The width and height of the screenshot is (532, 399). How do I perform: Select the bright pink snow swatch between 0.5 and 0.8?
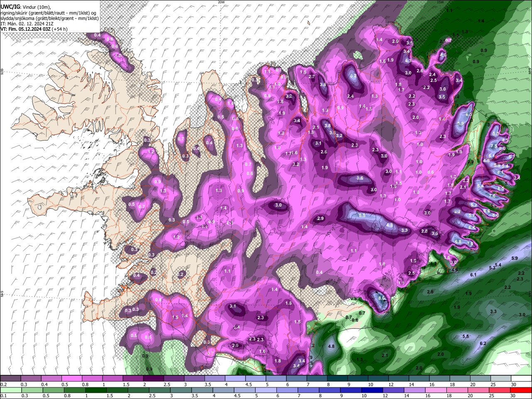point(72,379)
